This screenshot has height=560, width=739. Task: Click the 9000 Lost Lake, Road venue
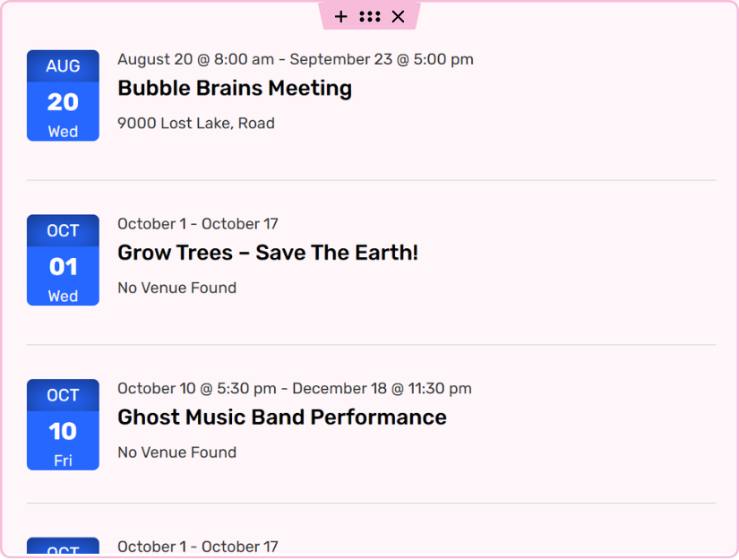point(196,124)
